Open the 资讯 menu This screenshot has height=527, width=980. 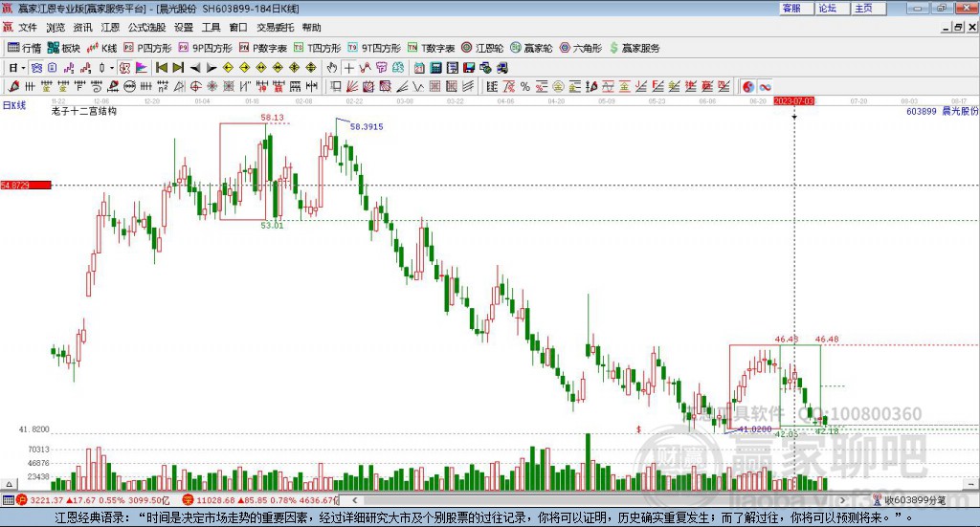[82, 28]
